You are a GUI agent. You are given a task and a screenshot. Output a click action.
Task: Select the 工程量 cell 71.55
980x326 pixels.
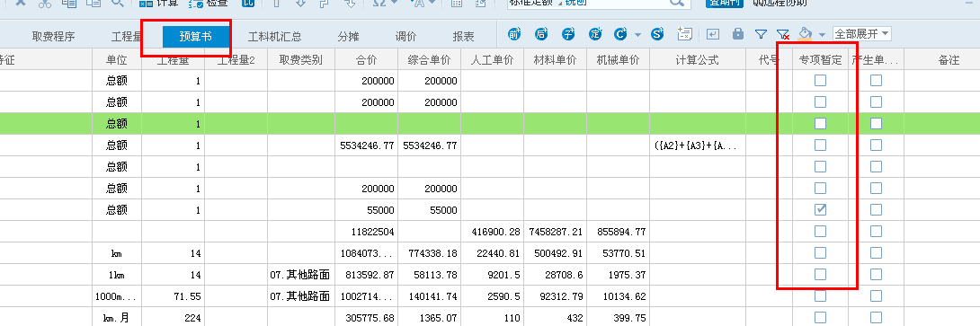point(174,296)
